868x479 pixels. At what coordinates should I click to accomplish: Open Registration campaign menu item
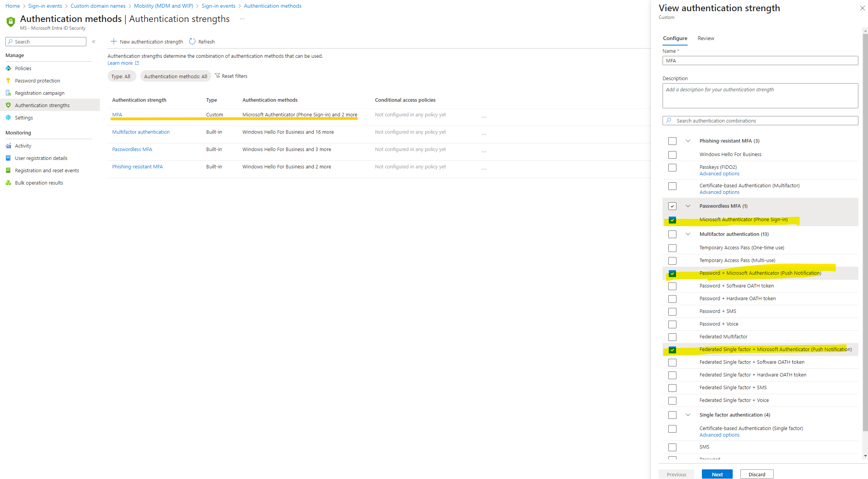[40, 93]
